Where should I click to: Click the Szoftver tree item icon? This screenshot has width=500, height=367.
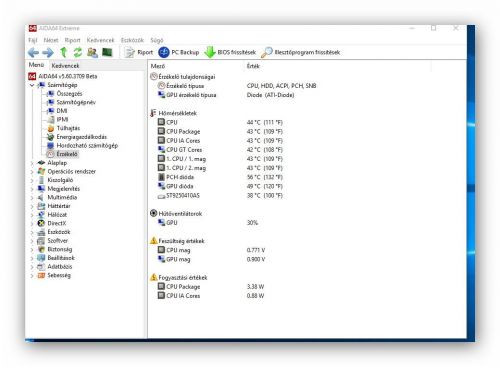(x=41, y=241)
